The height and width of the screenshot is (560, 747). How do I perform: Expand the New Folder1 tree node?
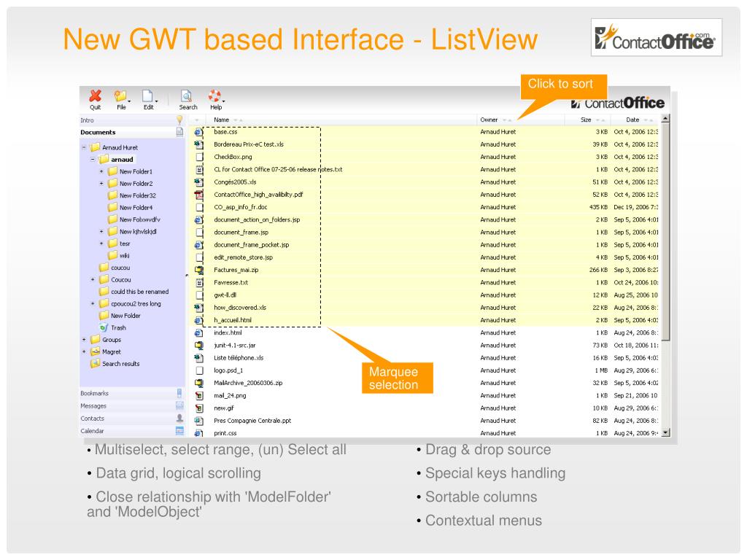[x=102, y=171]
